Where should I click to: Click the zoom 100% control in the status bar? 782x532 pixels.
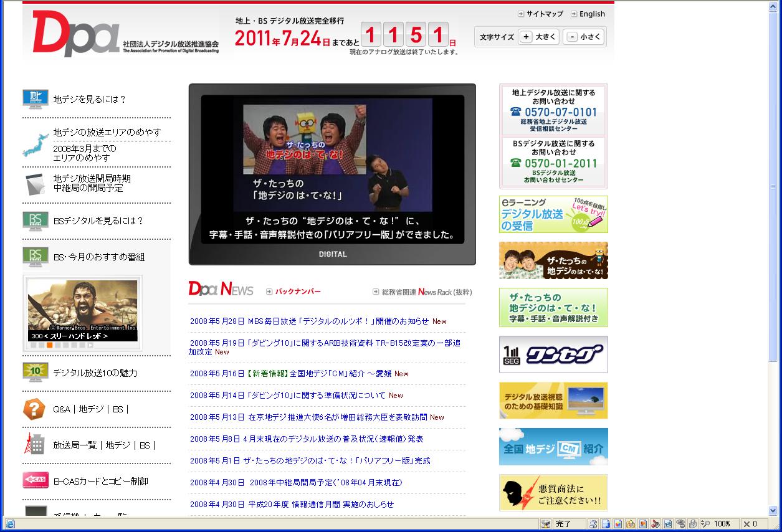click(718, 524)
